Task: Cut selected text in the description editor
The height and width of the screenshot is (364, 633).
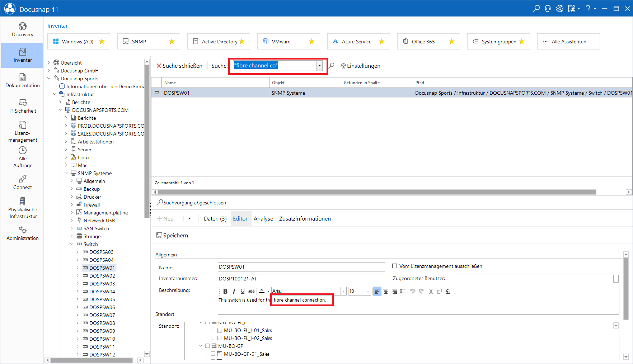Action: pyautogui.click(x=431, y=291)
